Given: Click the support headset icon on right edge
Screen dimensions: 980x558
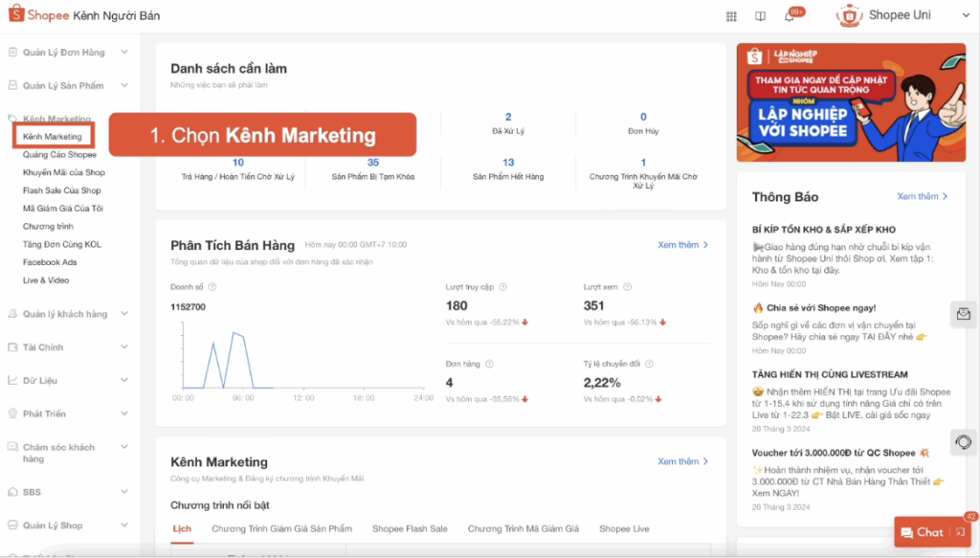Looking at the screenshot, I should click(x=964, y=440).
